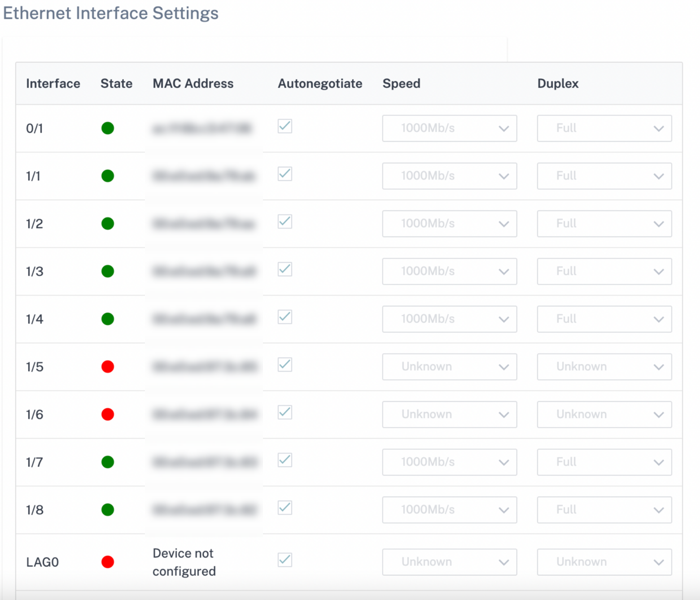Screen dimensions: 700x600
Task: Select the green state dot of interface 1/3
Action: 108,271
